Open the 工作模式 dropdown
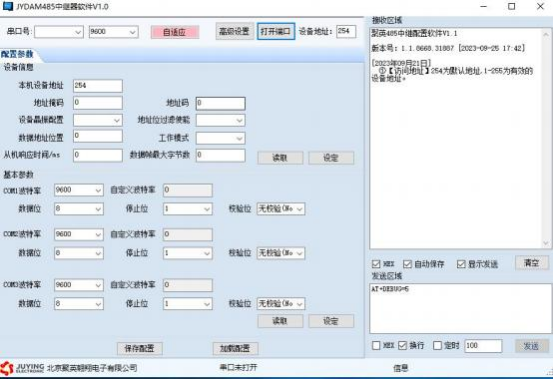 click(x=220, y=138)
